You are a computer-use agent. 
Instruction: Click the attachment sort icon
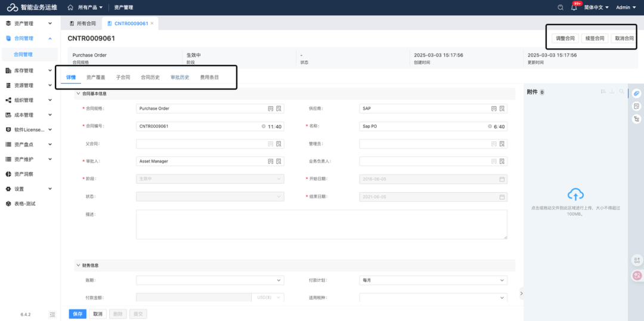(x=603, y=92)
